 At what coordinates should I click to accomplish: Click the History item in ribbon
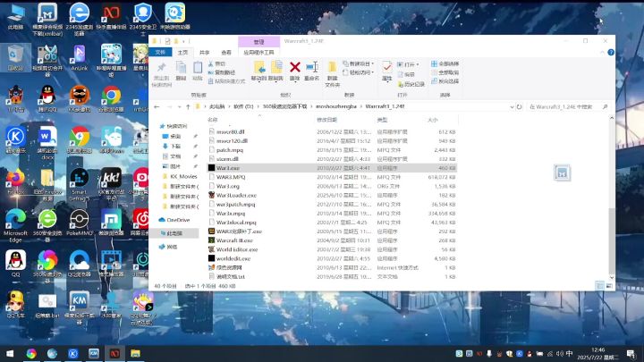pos(411,84)
